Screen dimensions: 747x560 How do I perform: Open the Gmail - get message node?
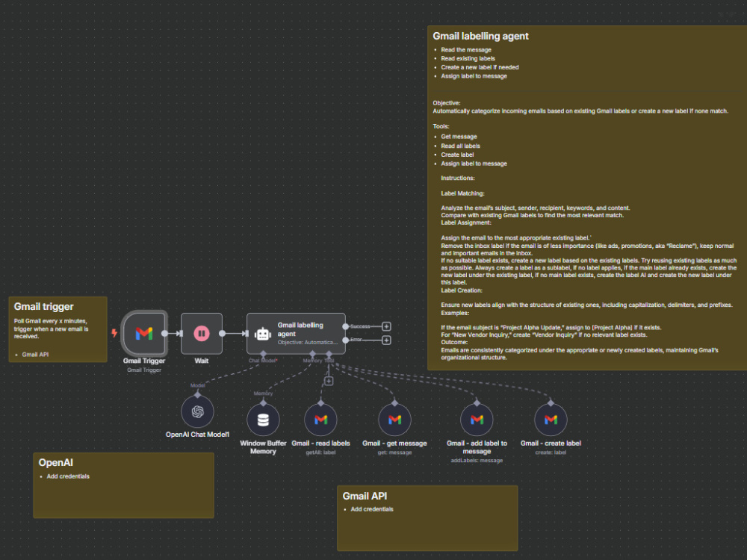point(394,420)
